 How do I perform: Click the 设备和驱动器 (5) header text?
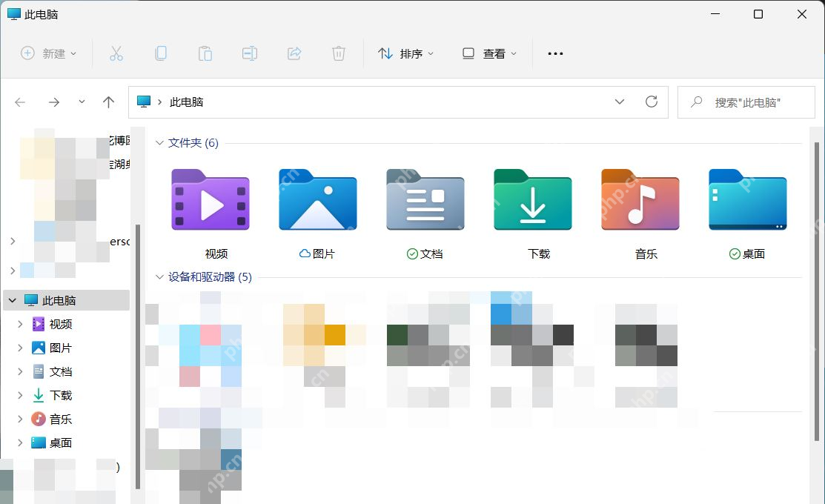210,276
